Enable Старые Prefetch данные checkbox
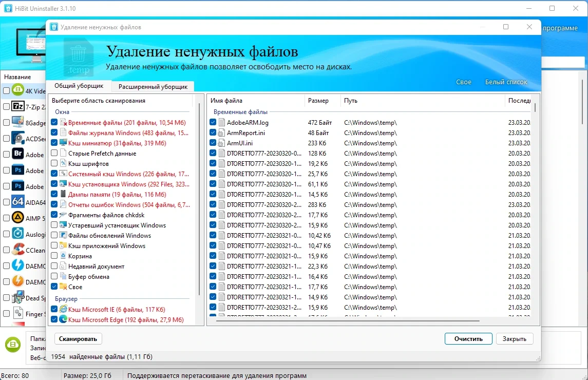This screenshot has height=380, width=588. click(54, 153)
